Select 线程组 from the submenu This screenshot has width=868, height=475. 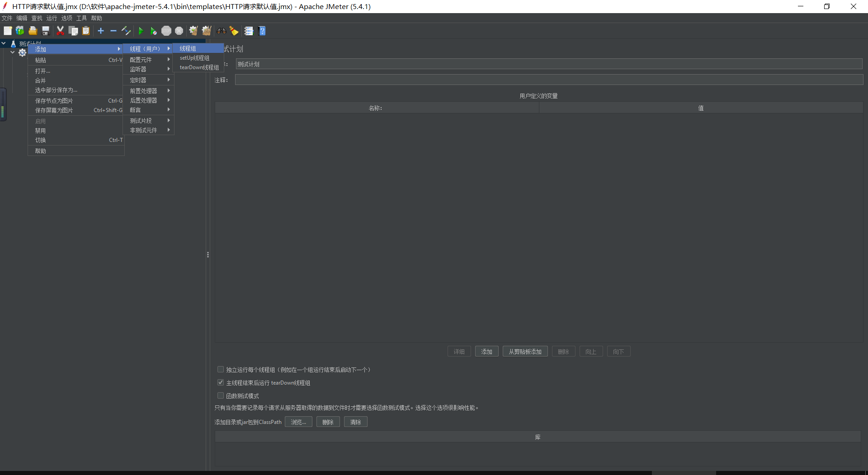click(x=188, y=48)
